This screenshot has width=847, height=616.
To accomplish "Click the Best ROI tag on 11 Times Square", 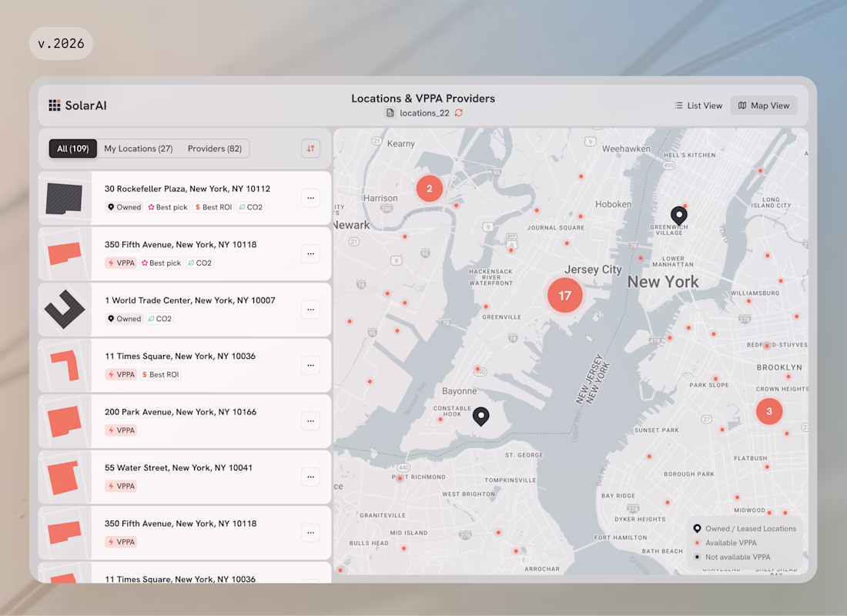I will pyautogui.click(x=160, y=374).
